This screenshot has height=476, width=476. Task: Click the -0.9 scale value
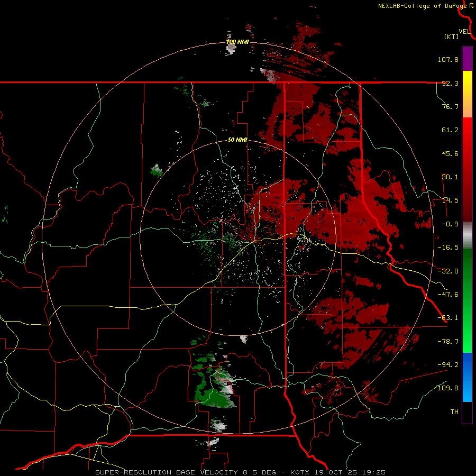pos(450,224)
